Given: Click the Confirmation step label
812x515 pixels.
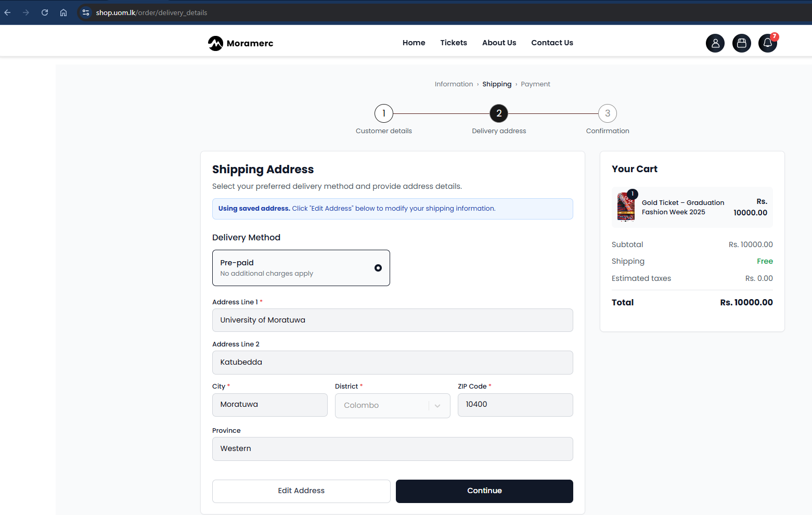Looking at the screenshot, I should pos(608,131).
